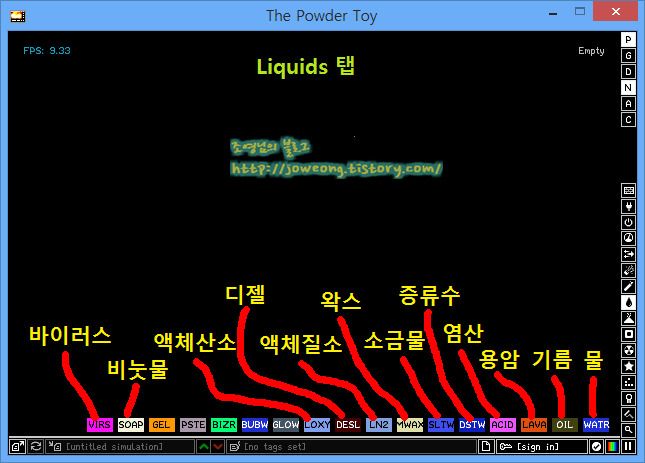Select the DSTW distilled water element
The image size is (645, 463).
tap(472, 424)
